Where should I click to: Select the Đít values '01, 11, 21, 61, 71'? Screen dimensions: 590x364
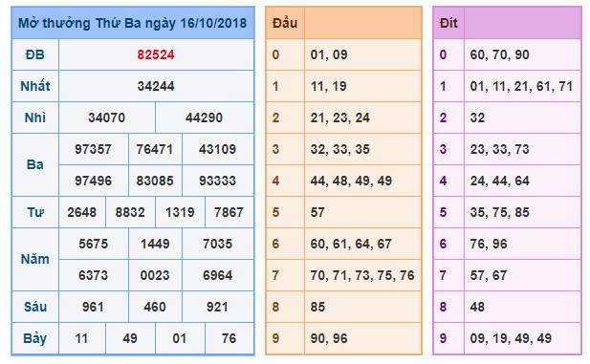click(521, 87)
